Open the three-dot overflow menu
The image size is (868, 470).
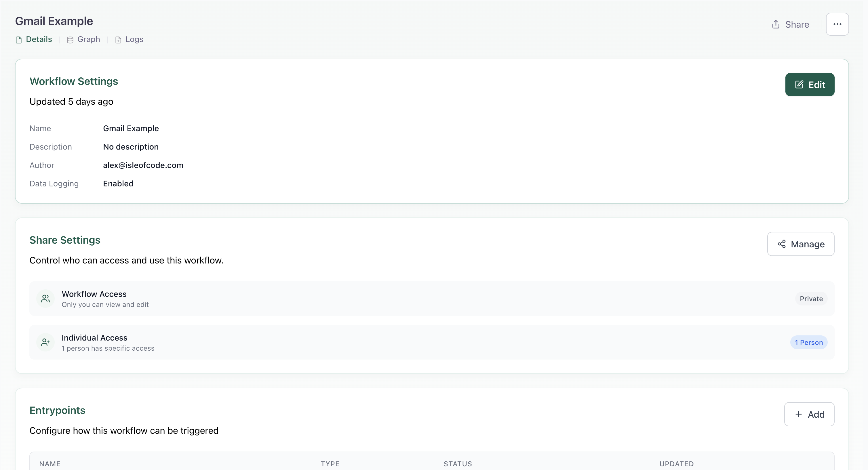[838, 24]
